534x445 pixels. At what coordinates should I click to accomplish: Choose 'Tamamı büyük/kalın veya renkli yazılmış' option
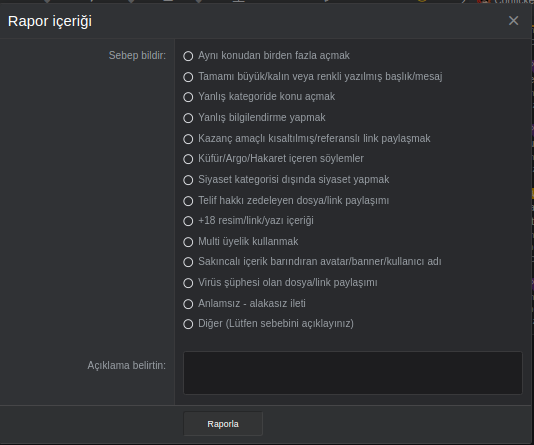[x=188, y=77]
